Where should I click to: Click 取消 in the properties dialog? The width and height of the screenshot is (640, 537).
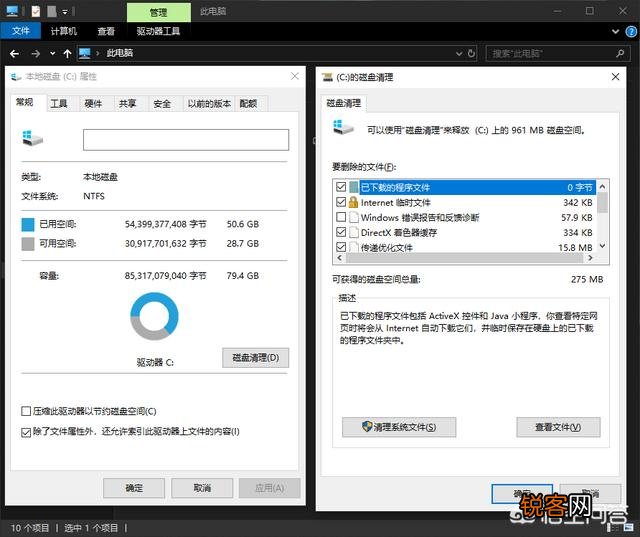tap(202, 488)
